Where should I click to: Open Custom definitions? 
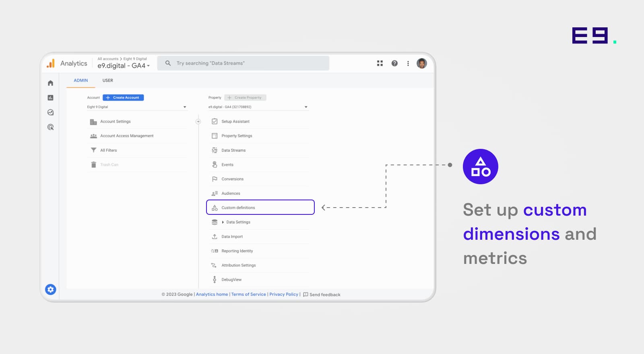260,208
